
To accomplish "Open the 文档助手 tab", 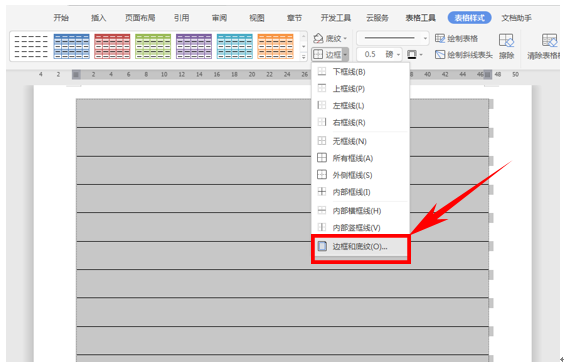I will pyautogui.click(x=517, y=18).
